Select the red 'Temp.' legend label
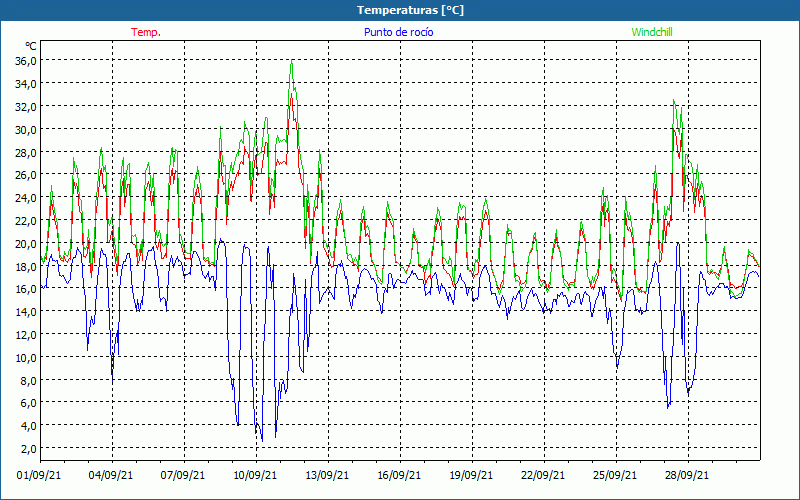Viewport: 800px width, 500px height. (146, 32)
